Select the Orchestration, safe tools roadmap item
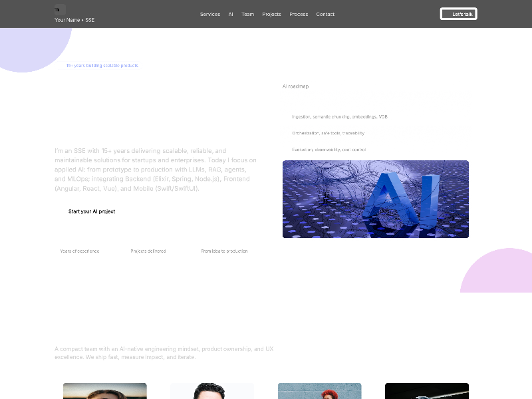Viewport: 532px width, 399px height. pos(328,133)
